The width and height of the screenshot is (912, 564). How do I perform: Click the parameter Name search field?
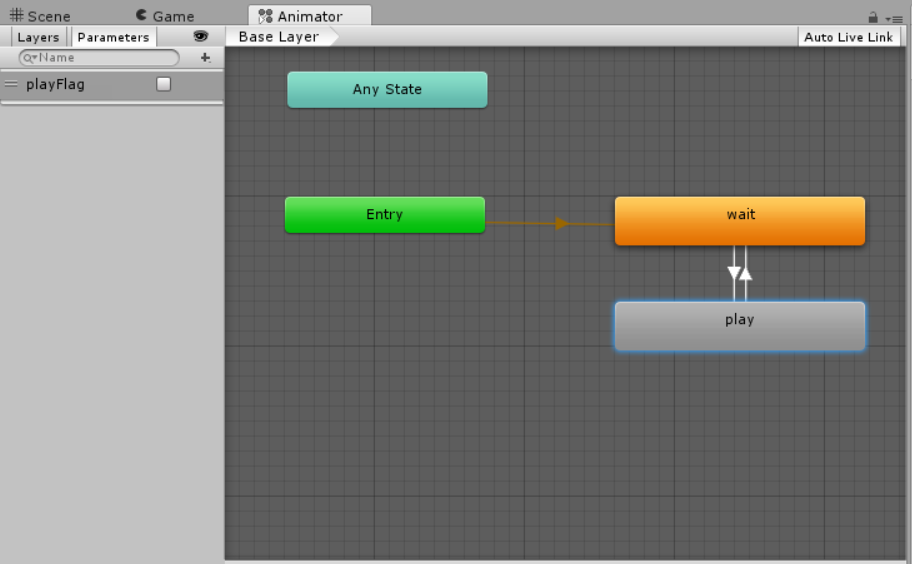point(105,58)
